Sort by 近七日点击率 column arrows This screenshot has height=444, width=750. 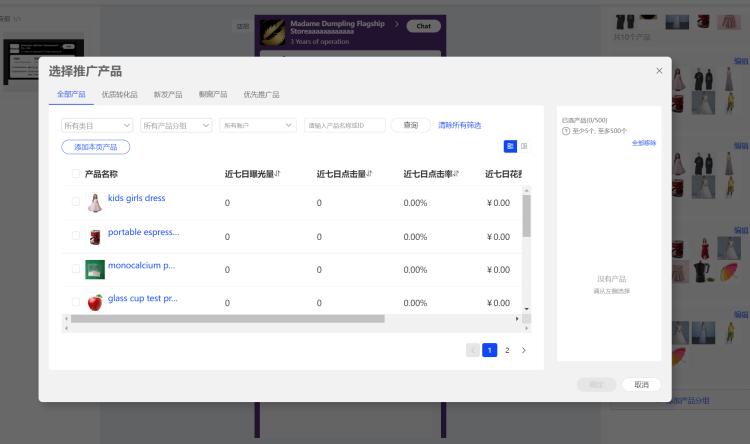point(456,174)
